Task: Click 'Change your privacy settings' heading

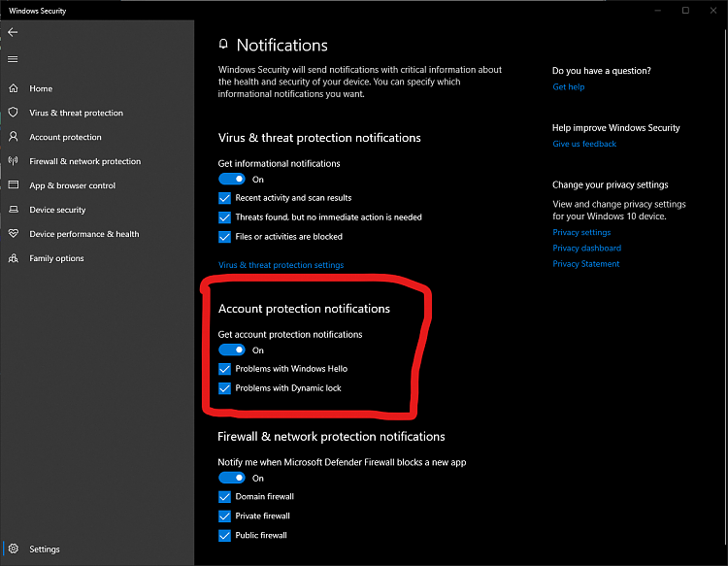Action: tap(611, 184)
